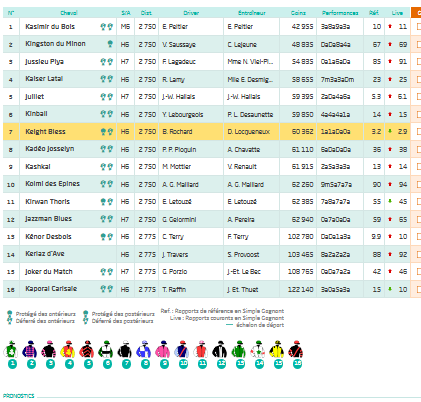Sort by the Live column header
The height and width of the screenshot is (402, 421).
click(397, 13)
